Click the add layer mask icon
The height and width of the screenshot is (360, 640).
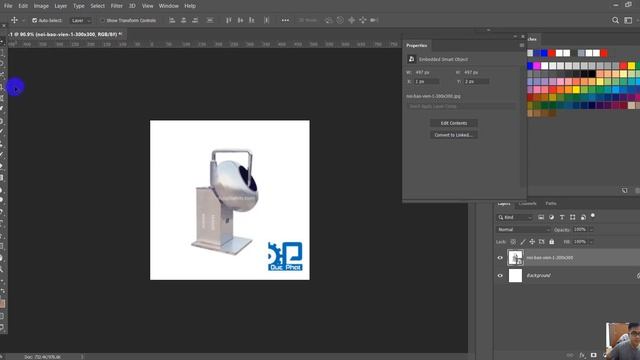[x=593, y=355]
